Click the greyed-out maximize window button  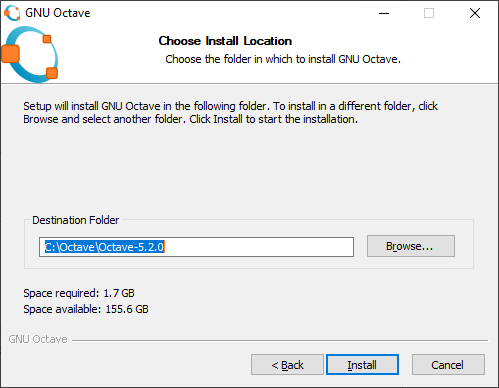(x=429, y=13)
